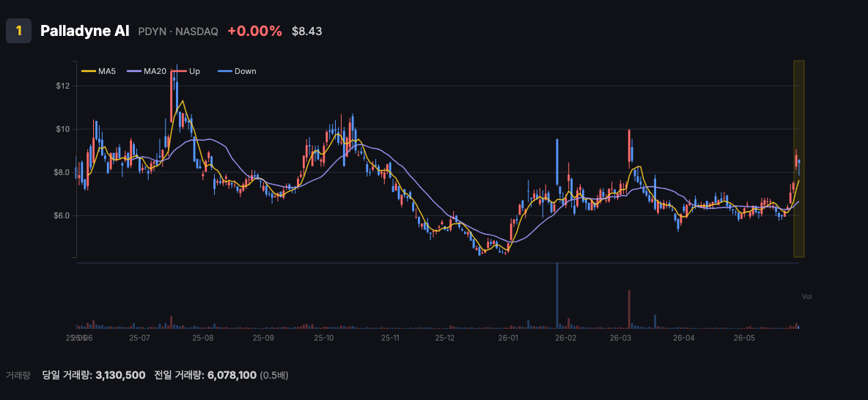Click the 26-02 date axis label
The image size is (868, 400).
[566, 338]
